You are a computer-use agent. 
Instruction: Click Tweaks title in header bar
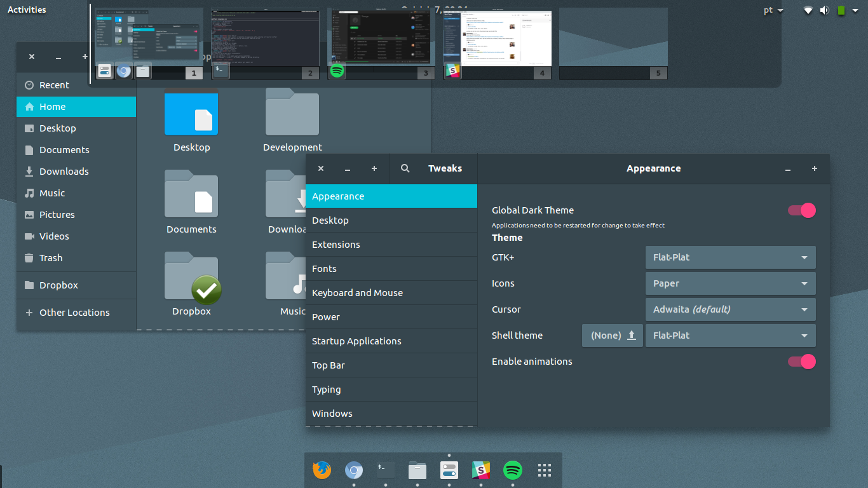445,168
